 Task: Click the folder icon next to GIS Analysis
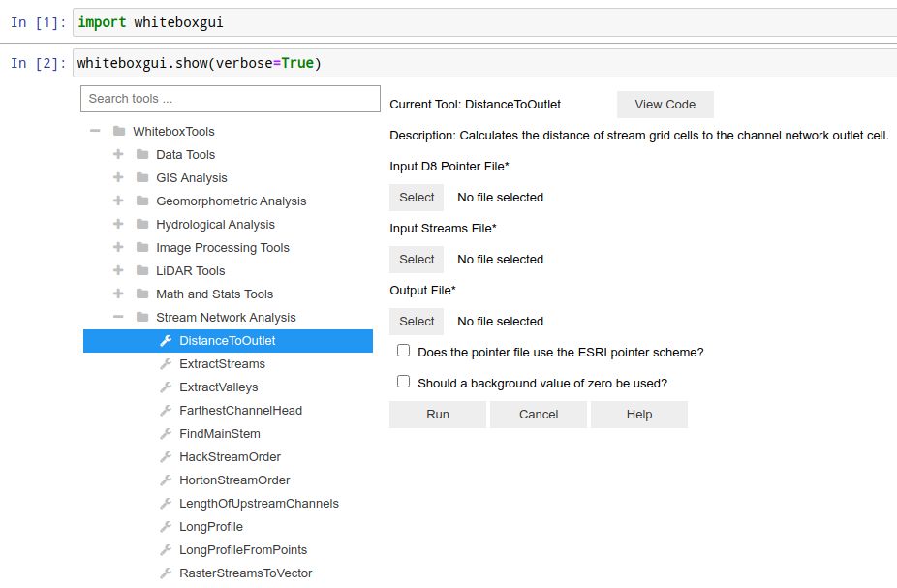click(142, 178)
